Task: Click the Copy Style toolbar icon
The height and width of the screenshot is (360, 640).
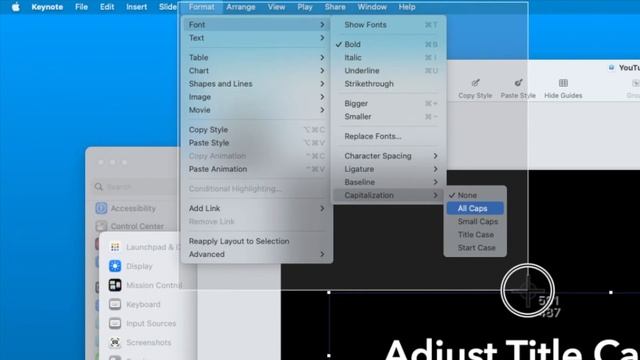Action: 475,83
